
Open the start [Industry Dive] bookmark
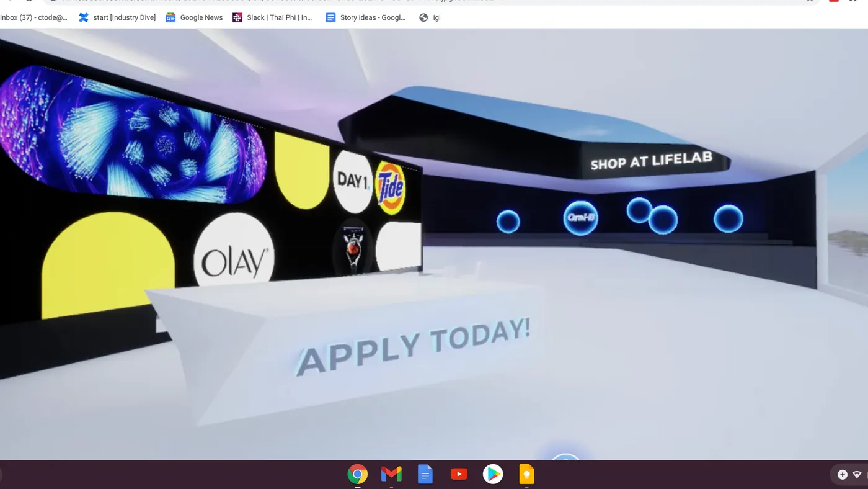pyautogui.click(x=117, y=17)
